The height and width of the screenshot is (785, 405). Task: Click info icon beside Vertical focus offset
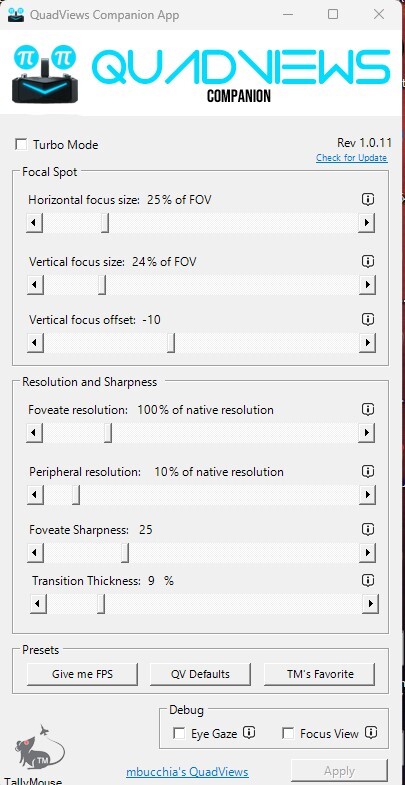368,319
